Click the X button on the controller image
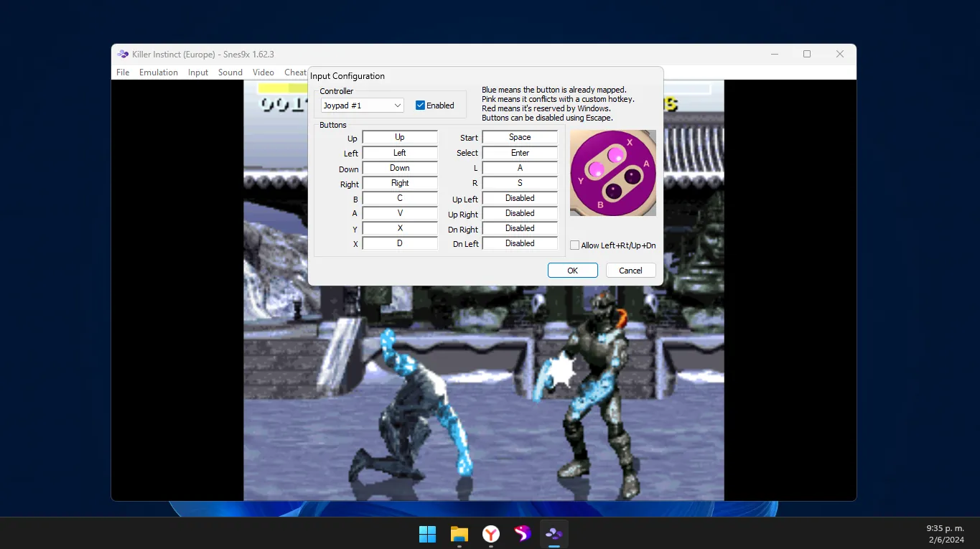The width and height of the screenshot is (980, 549). click(617, 154)
